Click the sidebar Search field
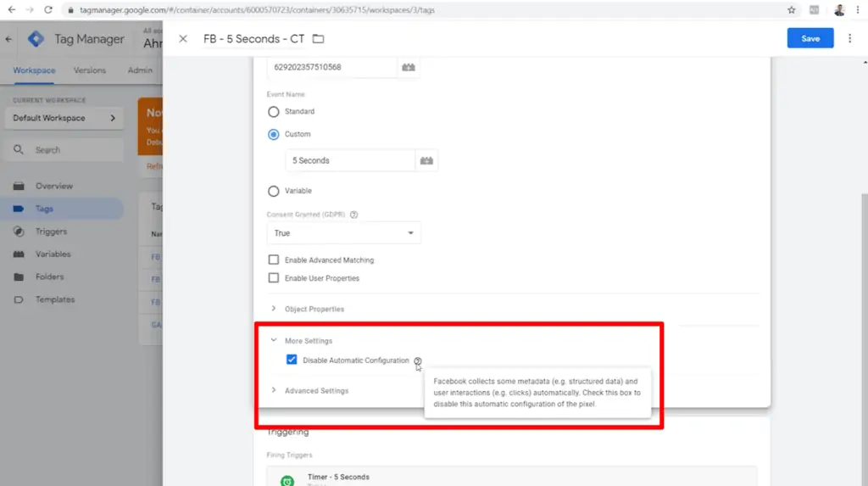 coord(64,149)
